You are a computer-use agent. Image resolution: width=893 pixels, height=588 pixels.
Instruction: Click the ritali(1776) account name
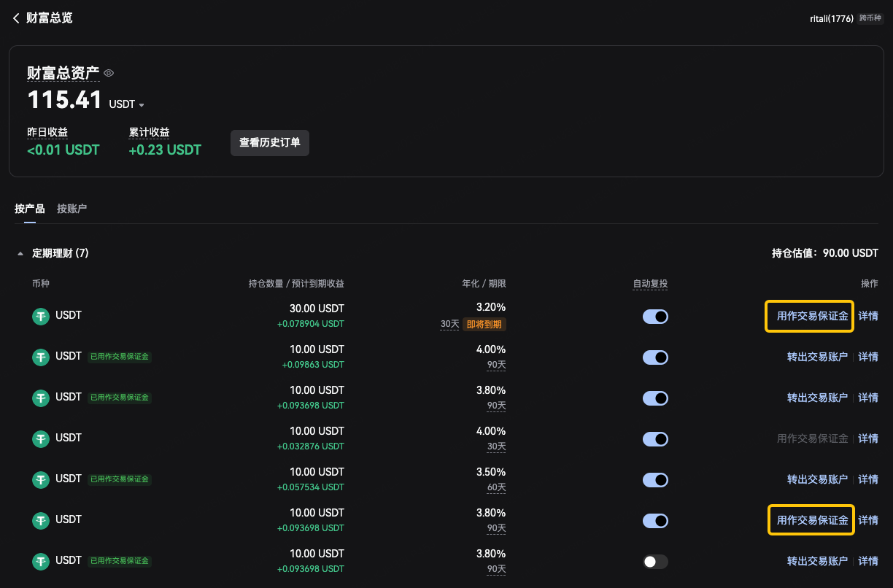pyautogui.click(x=832, y=18)
